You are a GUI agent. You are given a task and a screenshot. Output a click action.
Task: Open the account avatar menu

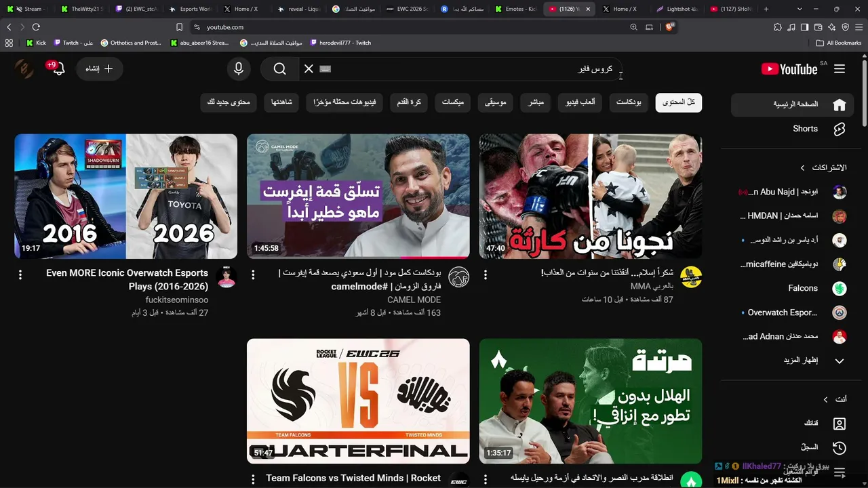tap(24, 68)
